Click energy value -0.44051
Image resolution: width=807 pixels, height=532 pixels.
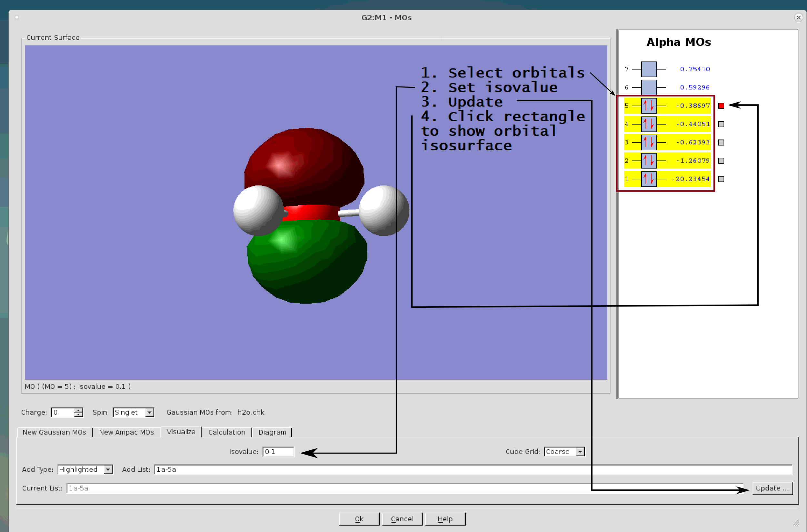click(693, 124)
